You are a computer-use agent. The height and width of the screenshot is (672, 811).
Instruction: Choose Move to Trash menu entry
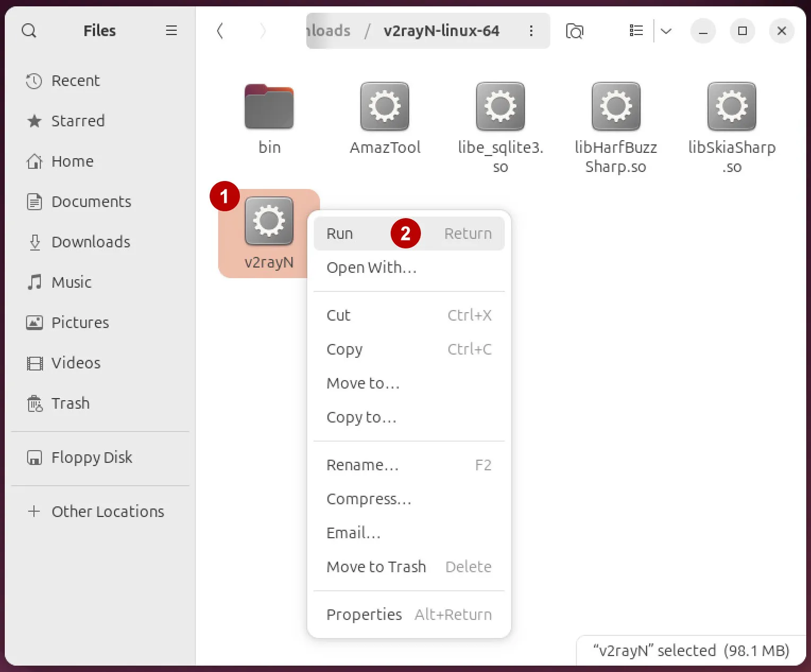[409, 567]
